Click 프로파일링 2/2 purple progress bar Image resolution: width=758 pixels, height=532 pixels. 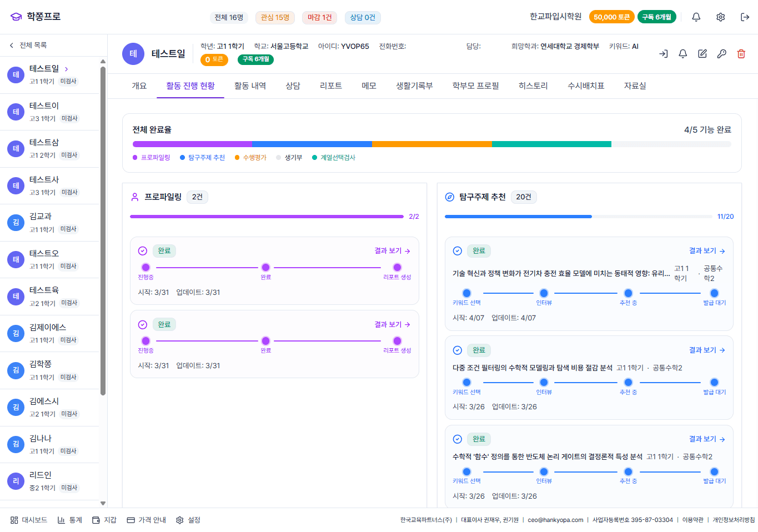tap(267, 217)
